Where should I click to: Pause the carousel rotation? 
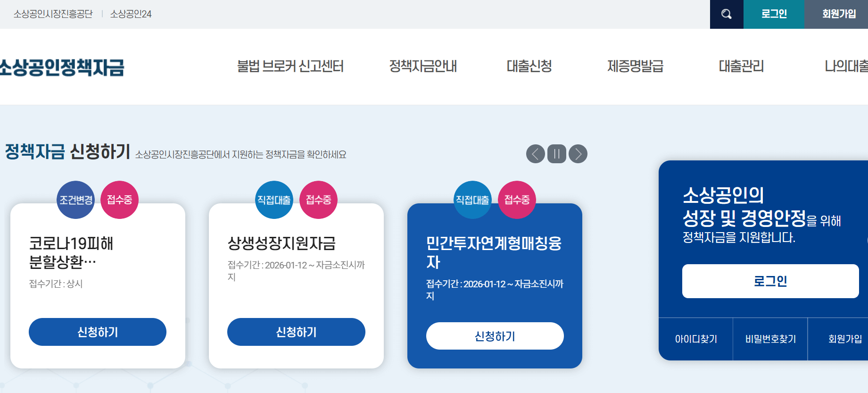click(556, 154)
